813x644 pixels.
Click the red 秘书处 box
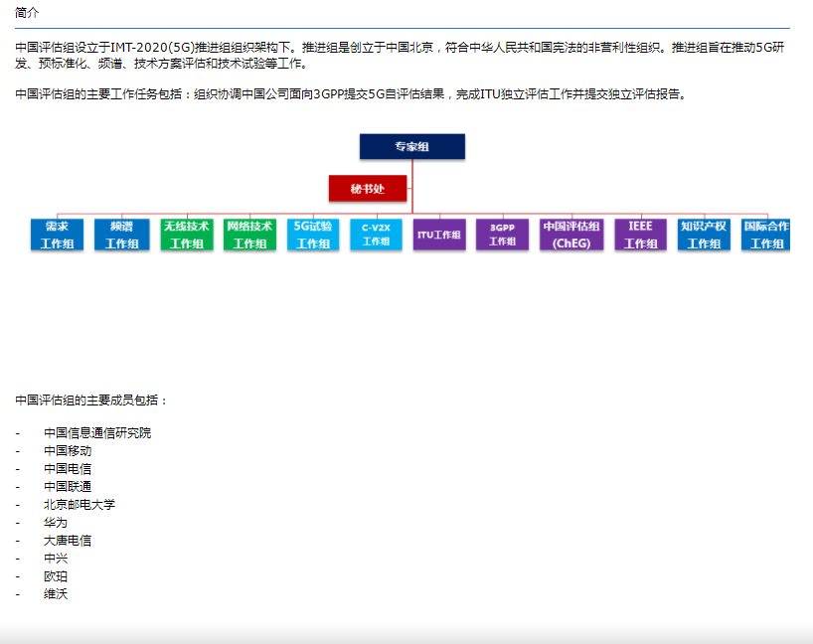[368, 188]
